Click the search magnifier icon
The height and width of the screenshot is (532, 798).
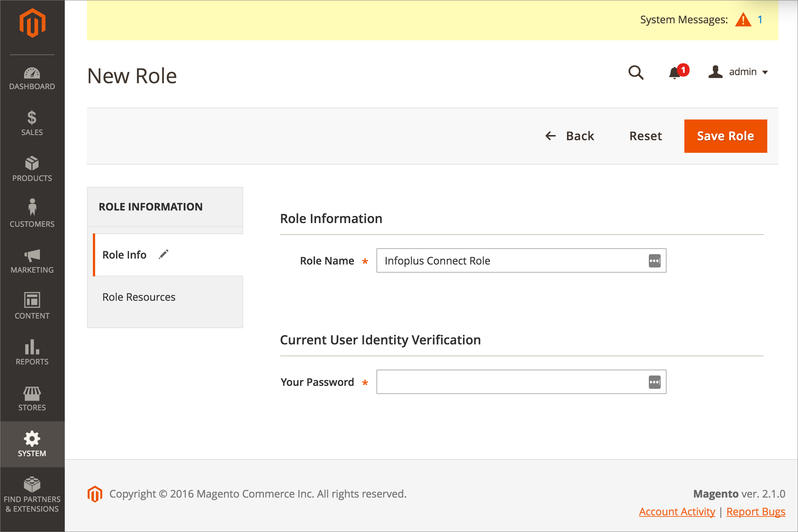(636, 73)
